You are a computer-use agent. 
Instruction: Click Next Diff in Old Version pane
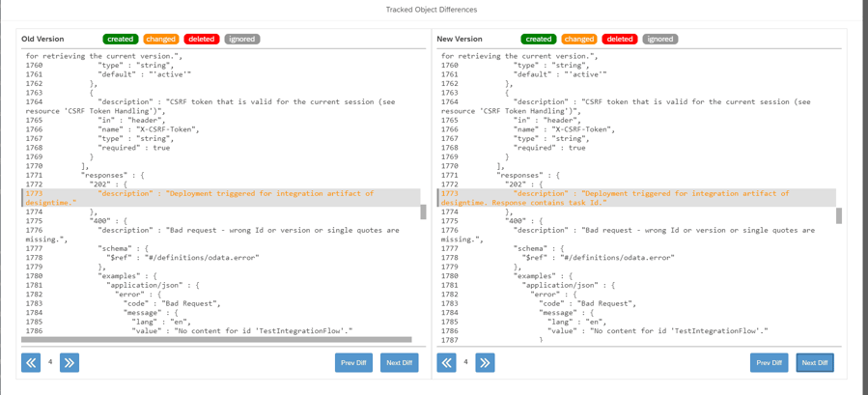point(399,362)
